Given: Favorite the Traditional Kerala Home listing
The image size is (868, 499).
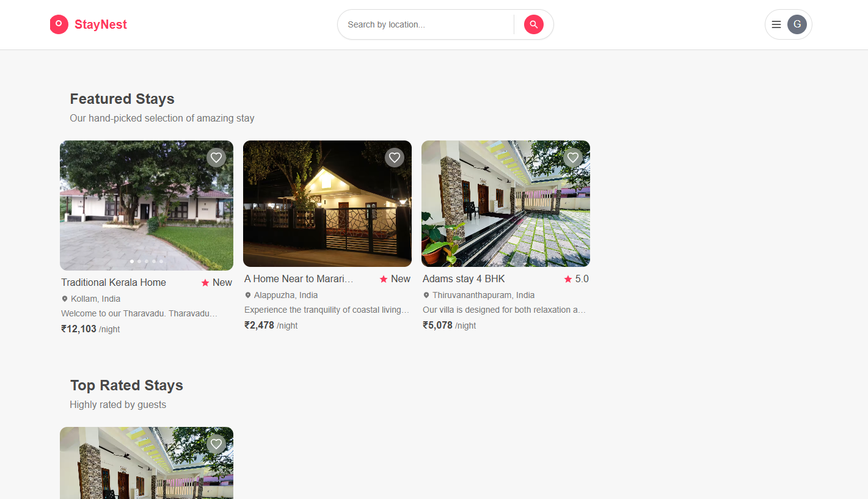Looking at the screenshot, I should coord(216,158).
